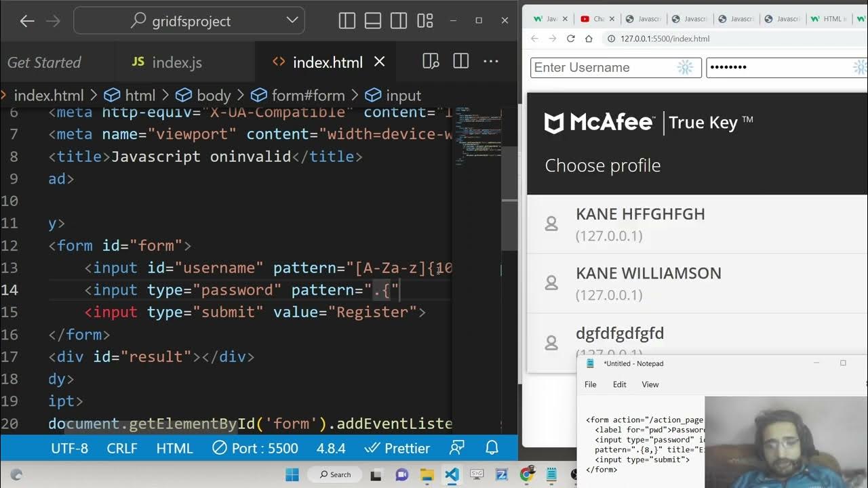Screen dimensions: 868x488
Task: Split the editor to the right
Action: (461, 62)
